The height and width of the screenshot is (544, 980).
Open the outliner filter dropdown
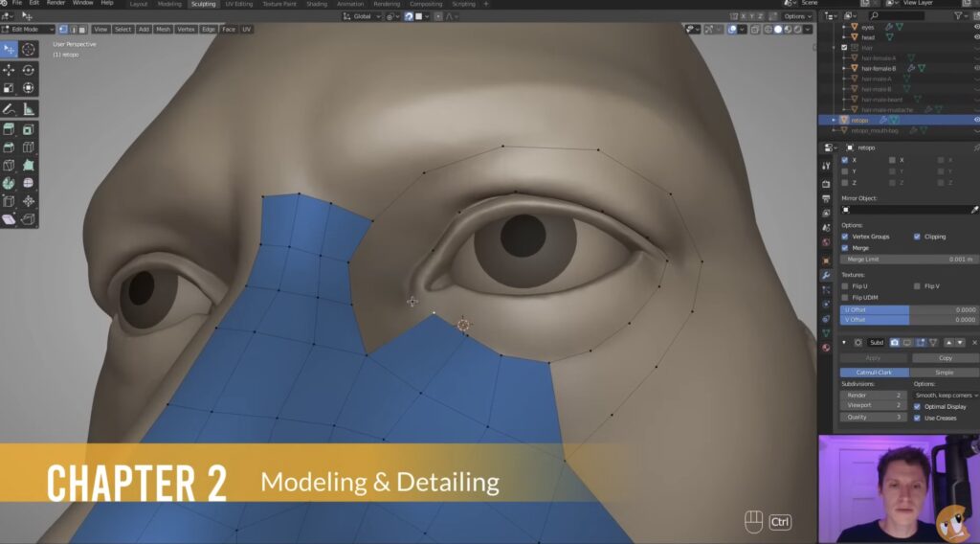pos(960,15)
